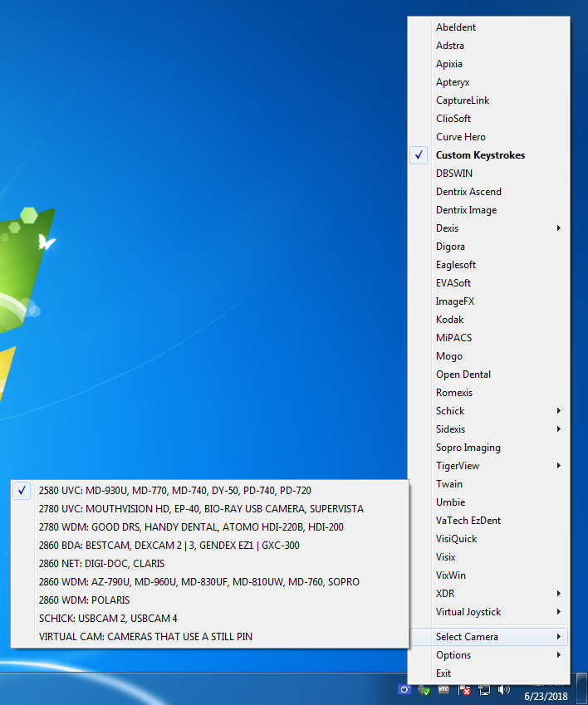Screen dimensions: 588x705
Task: Select VIRTUAL CAM still pin option
Action: [x=209, y=637]
